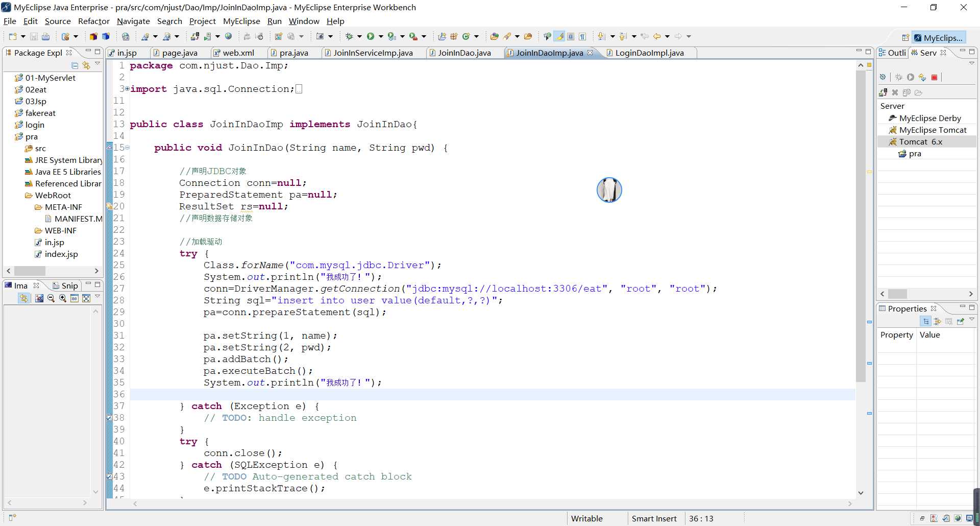Click the Open Perspective icon
The width and height of the screenshot is (980, 526).
(905, 38)
